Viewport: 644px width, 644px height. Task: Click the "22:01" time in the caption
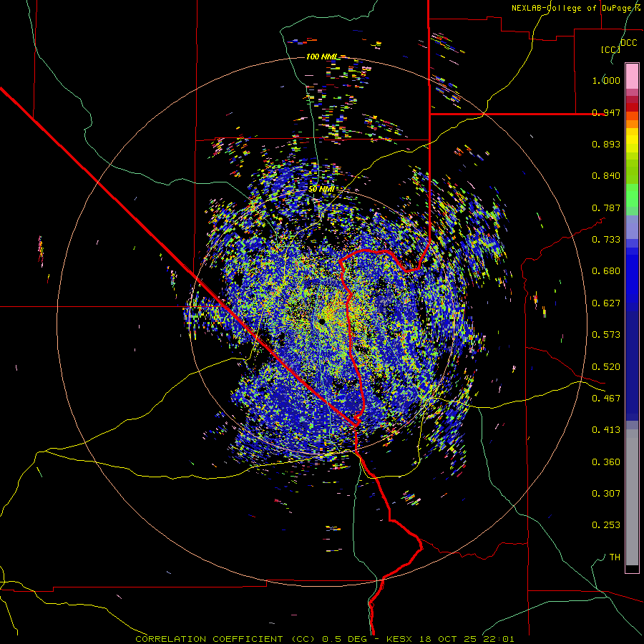tap(497, 639)
